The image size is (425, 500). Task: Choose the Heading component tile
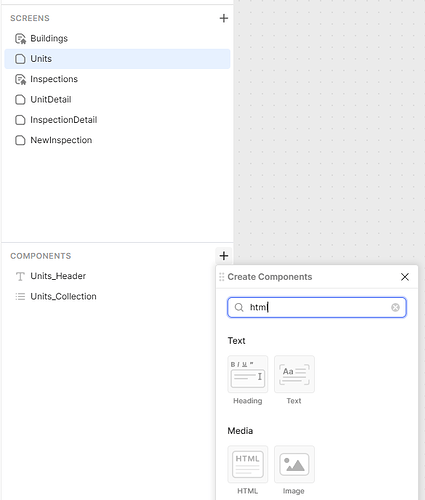click(248, 374)
